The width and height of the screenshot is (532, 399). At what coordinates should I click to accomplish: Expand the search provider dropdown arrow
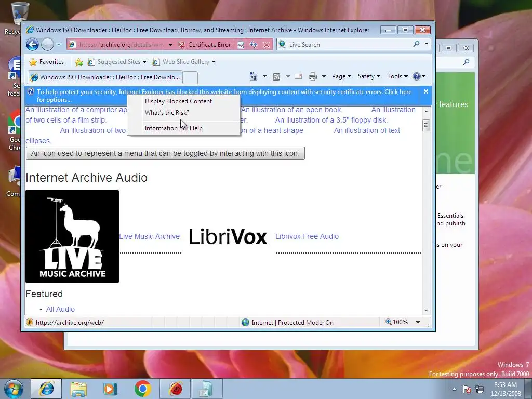(427, 44)
